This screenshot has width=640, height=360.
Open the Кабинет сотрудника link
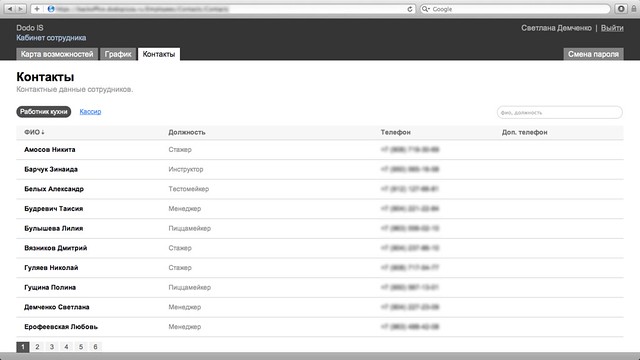[x=51, y=38]
